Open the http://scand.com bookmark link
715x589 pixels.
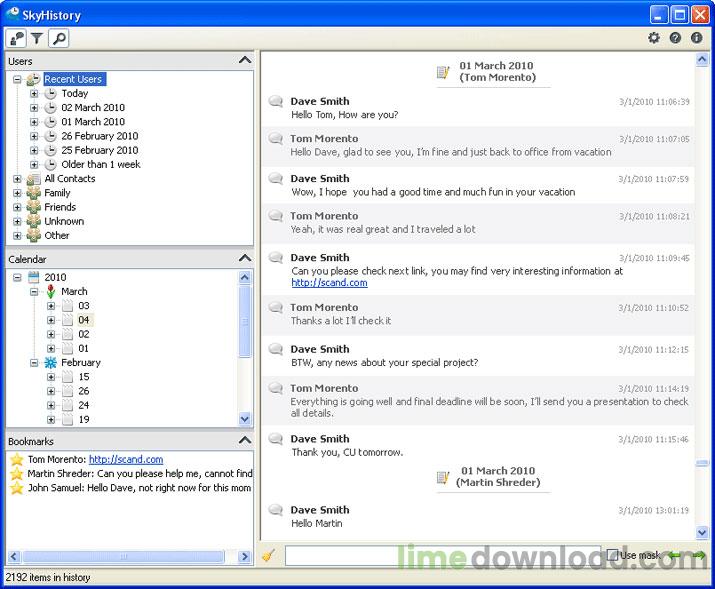126,460
